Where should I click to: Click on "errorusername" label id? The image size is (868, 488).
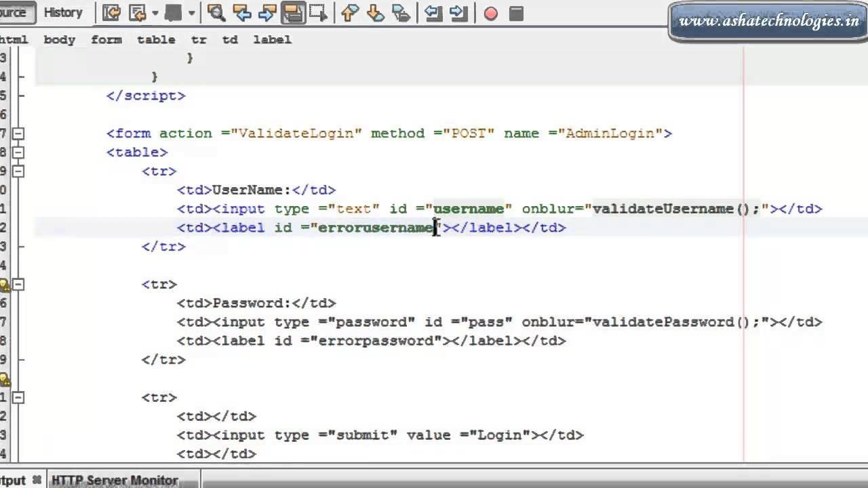tap(376, 228)
